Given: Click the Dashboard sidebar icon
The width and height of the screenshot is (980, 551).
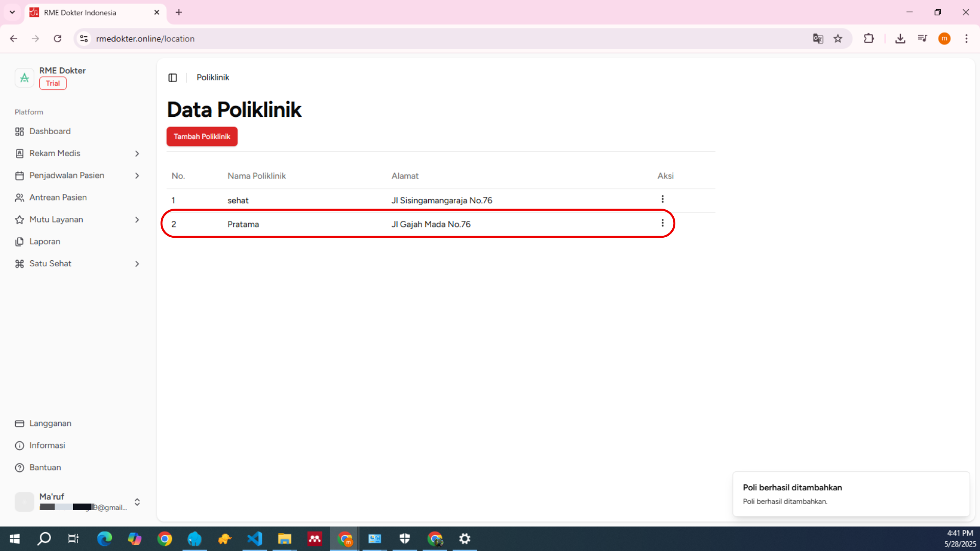Looking at the screenshot, I should tap(19, 132).
